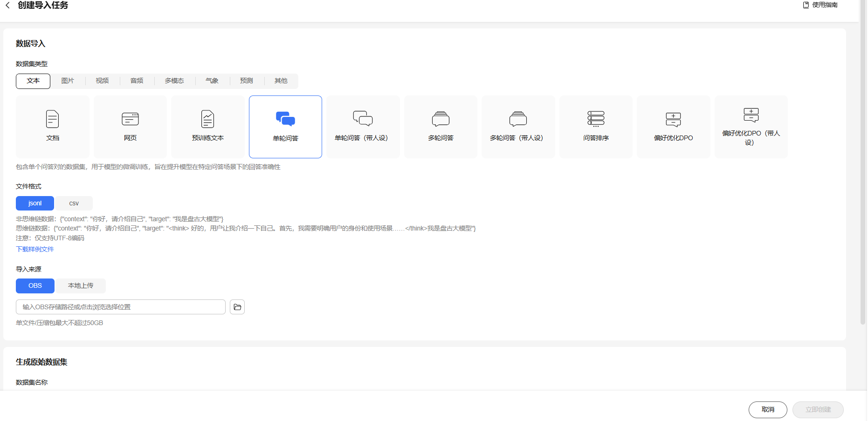Select jsonl file format option
Image resolution: width=868 pixels, height=421 pixels.
(x=35, y=204)
